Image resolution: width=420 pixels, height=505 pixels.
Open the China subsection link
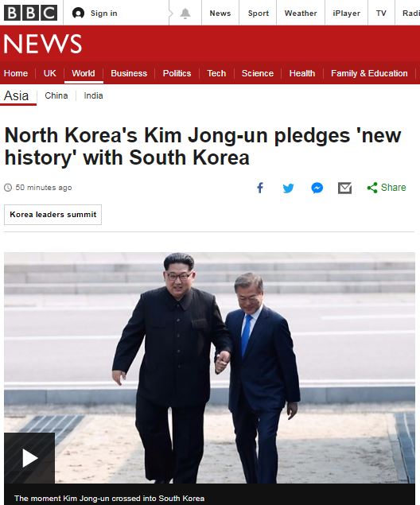coord(56,95)
